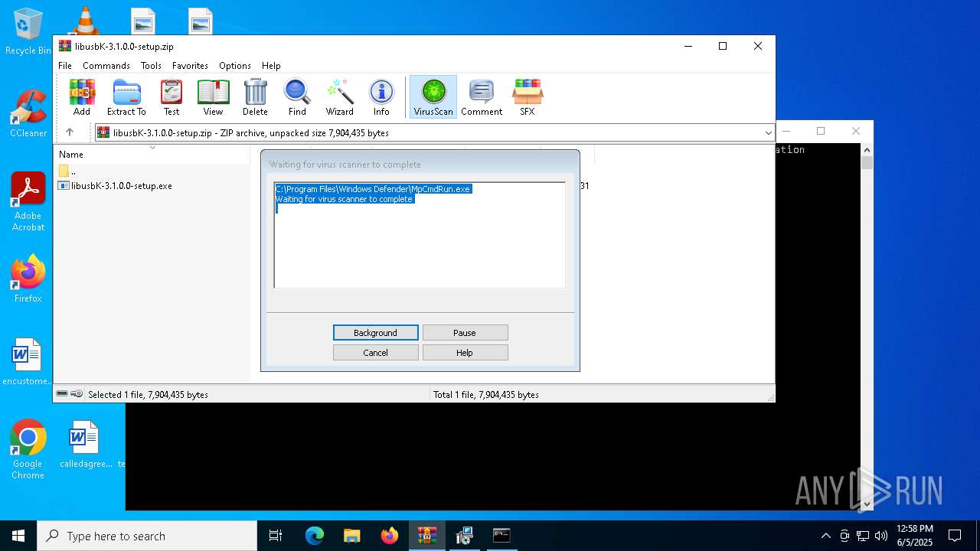The width and height of the screenshot is (980, 551).
Task: Open the Commands menu
Action: pos(106,66)
